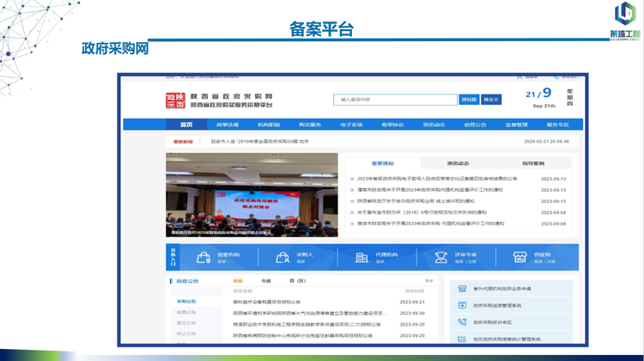Click the user login icon at top right

(519, 76)
